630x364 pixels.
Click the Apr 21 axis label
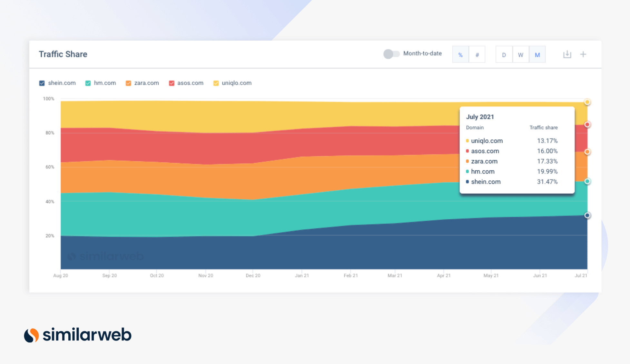pyautogui.click(x=444, y=275)
